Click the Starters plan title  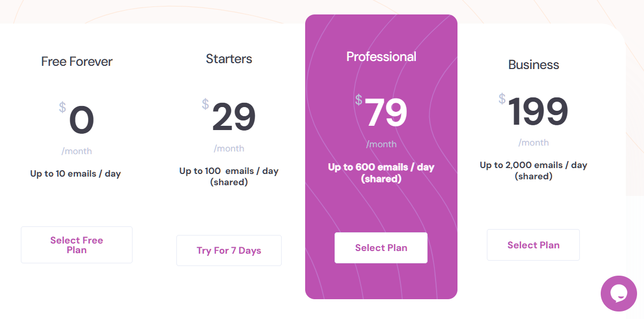229,59
